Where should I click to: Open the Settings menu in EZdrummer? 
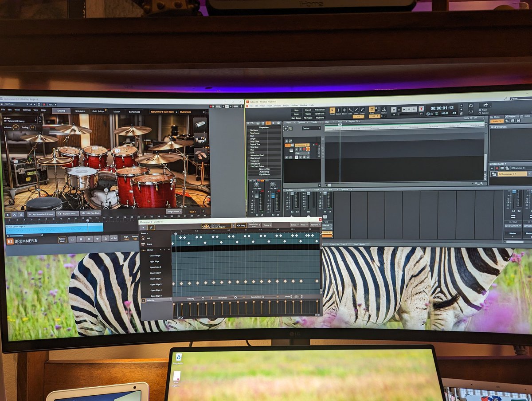[27, 110]
